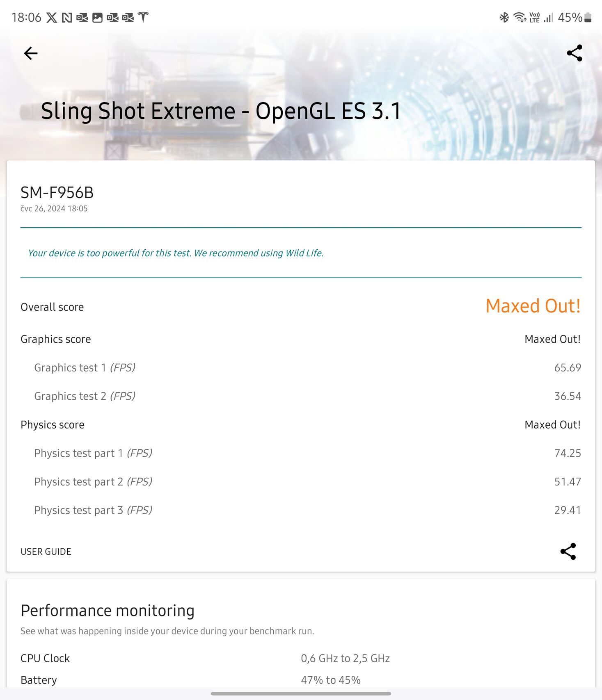Tap the X notification icon in status bar

point(52,18)
